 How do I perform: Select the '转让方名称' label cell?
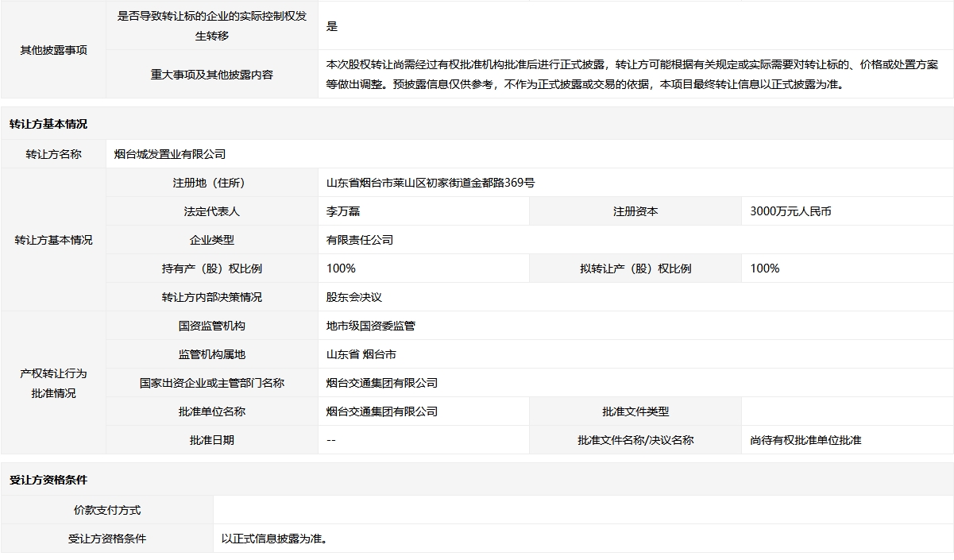click(53, 154)
